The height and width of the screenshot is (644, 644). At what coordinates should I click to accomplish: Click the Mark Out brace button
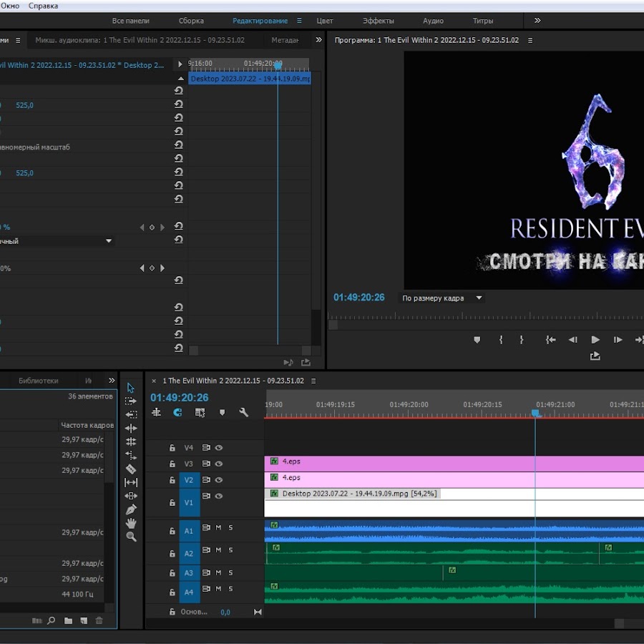pos(521,340)
